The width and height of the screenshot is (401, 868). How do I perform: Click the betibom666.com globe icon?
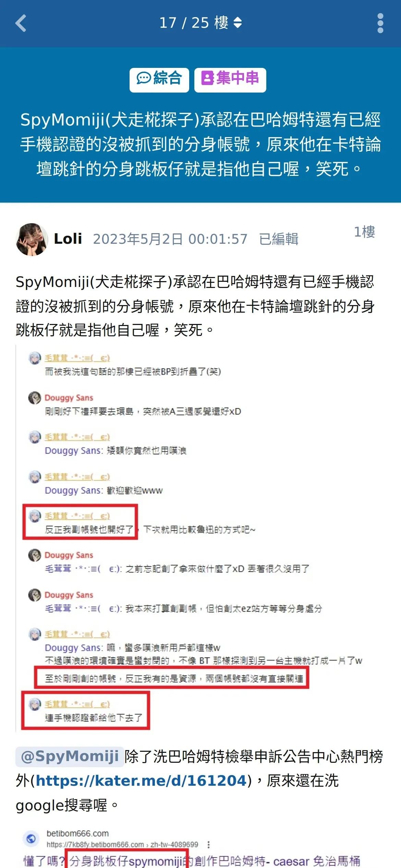coord(31,839)
